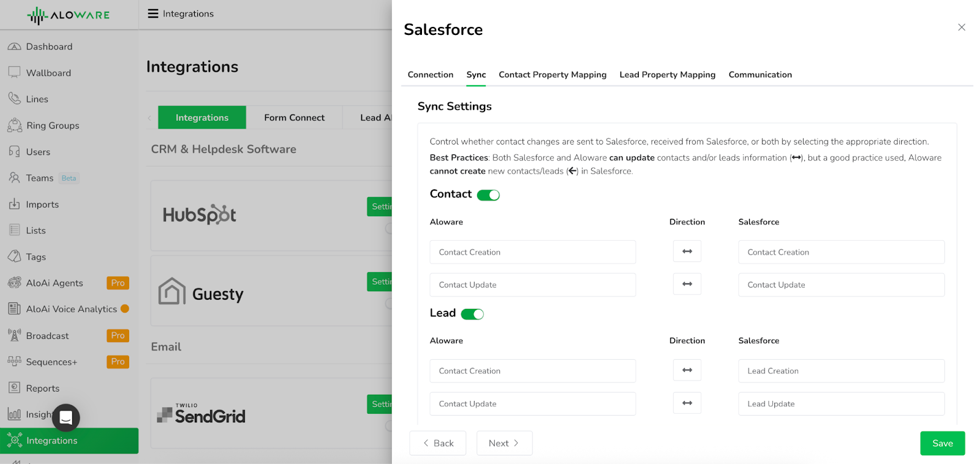Viewport: 980px width, 464px height.
Task: Click the Wallboard monitor icon
Action: pos(14,72)
